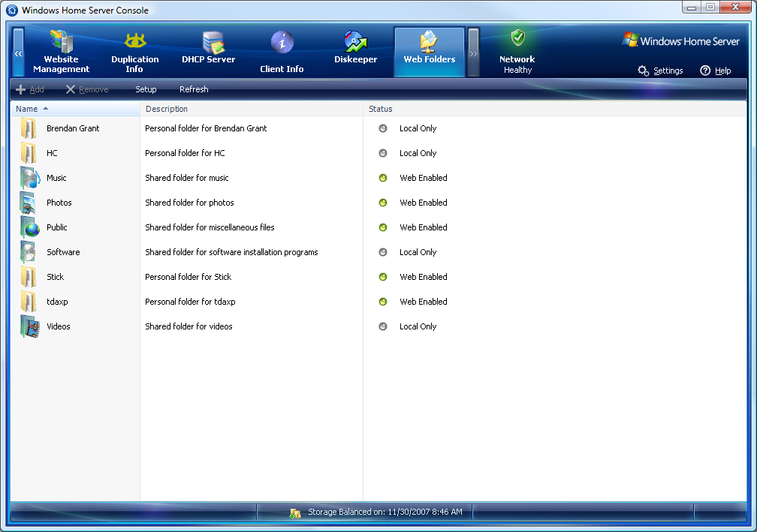Select the Web Folders tab icon

tap(429, 41)
